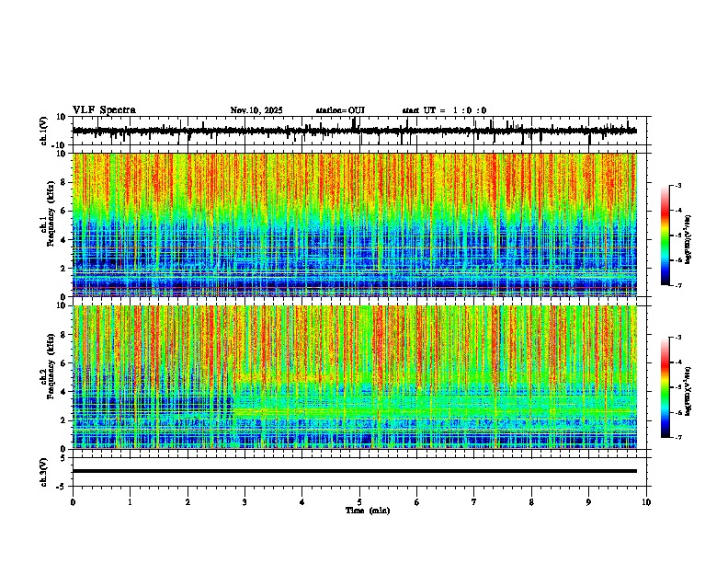Click the VLF Spectra plot title
728x563 pixels.
tap(104, 110)
